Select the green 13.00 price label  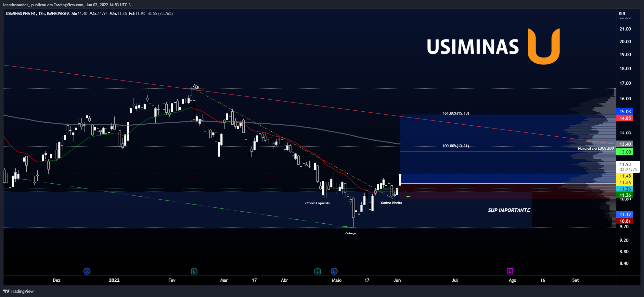pos(625,152)
